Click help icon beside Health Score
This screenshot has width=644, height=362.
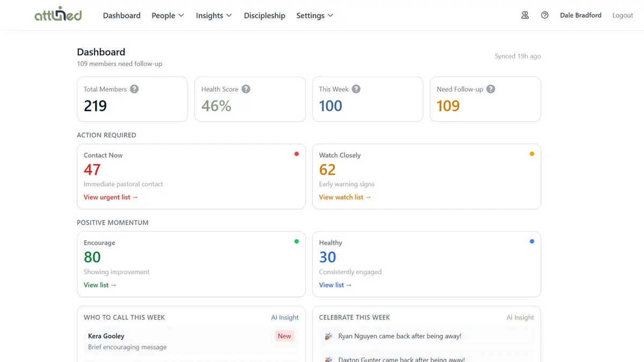coord(246,89)
